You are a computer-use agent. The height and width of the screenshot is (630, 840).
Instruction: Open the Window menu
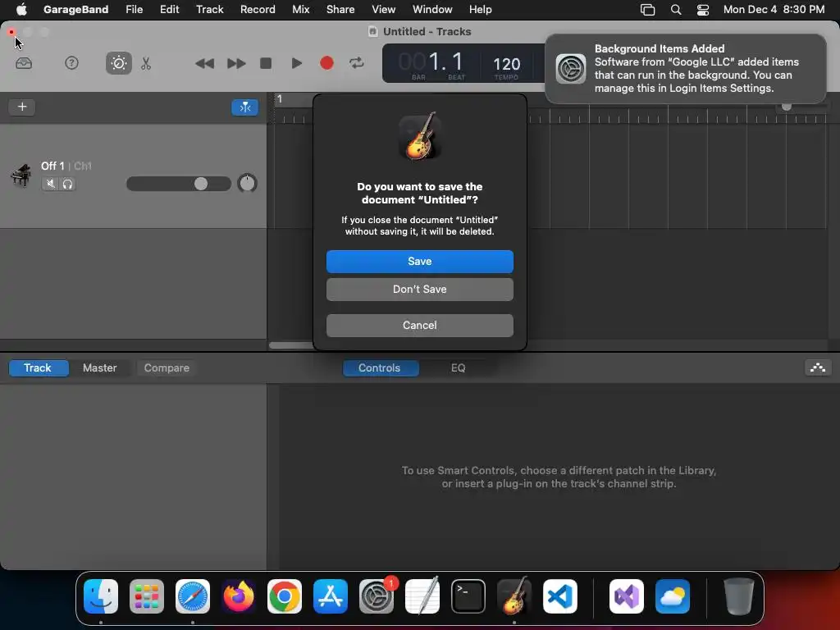point(432,9)
